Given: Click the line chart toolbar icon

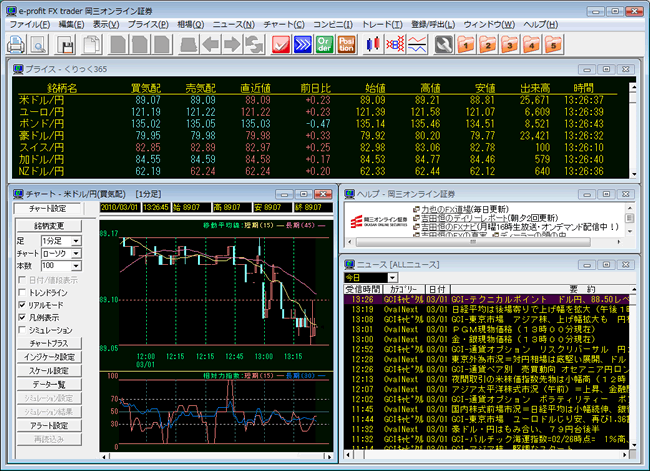Looking at the screenshot, I should coord(417,44).
